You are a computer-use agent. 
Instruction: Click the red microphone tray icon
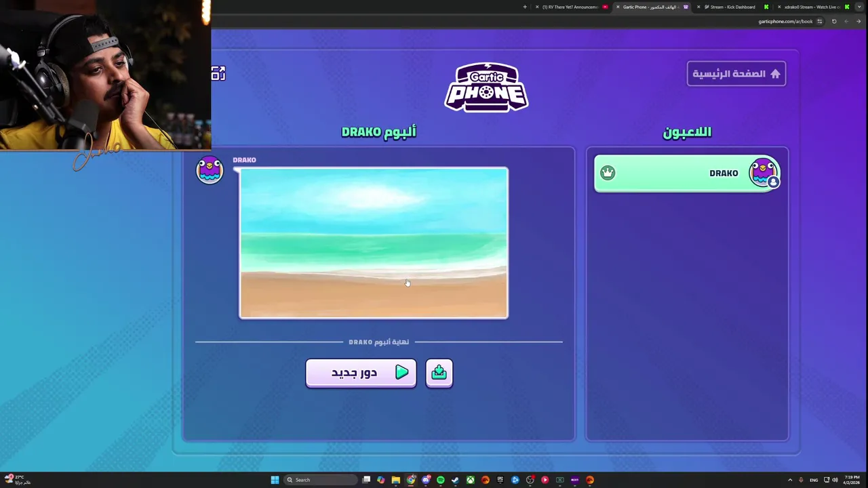(x=801, y=480)
